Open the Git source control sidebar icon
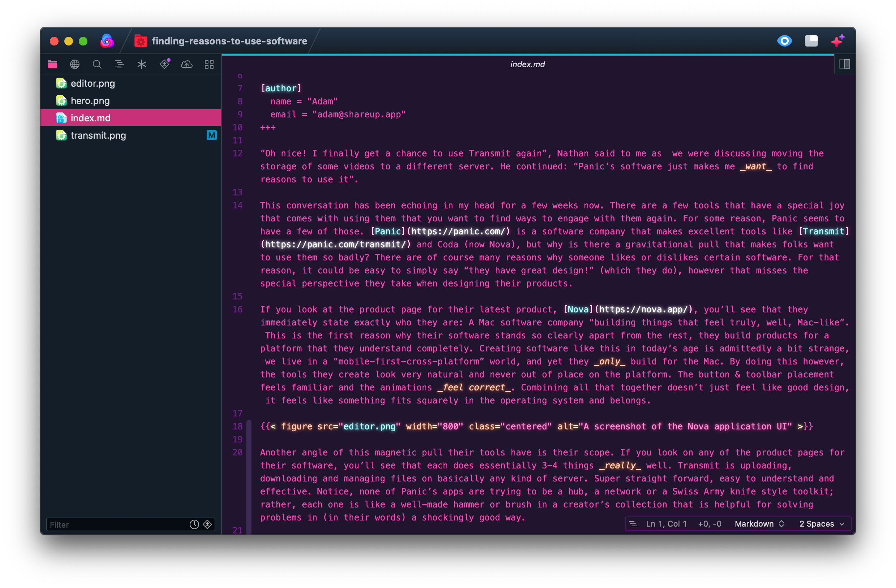Screen dimensions: 896x588 (164, 64)
